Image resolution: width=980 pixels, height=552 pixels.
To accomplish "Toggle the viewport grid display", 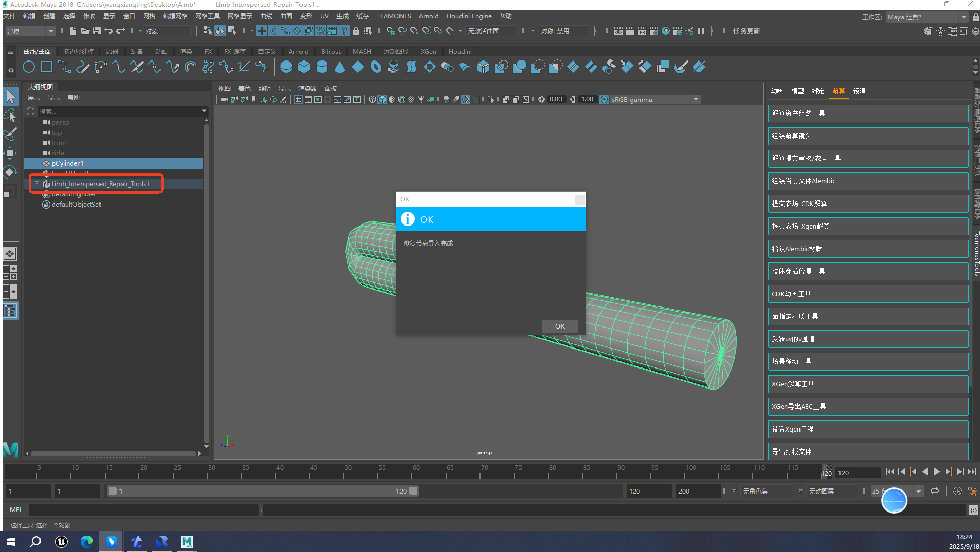I will [298, 99].
